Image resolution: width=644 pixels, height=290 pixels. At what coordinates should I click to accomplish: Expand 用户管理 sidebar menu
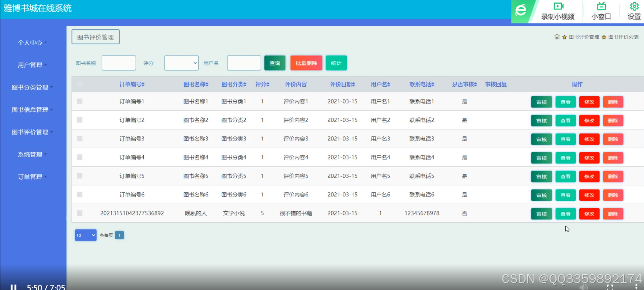tap(32, 65)
